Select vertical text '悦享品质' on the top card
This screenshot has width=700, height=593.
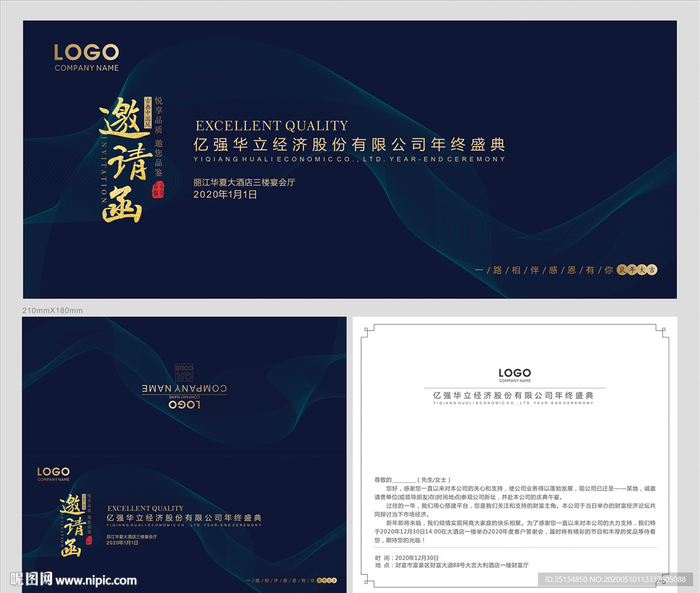pyautogui.click(x=159, y=115)
